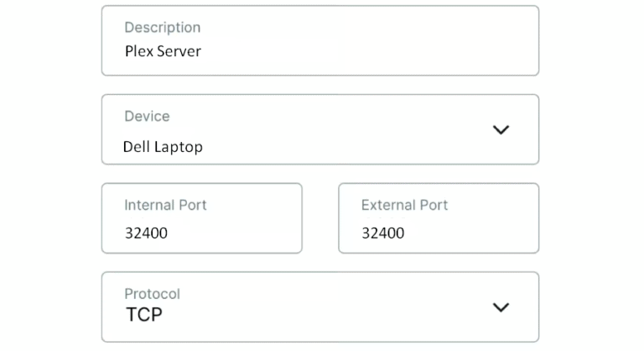This screenshot has width=644, height=351.
Task: Click the 'Plex Server' description text
Action: pos(163,51)
